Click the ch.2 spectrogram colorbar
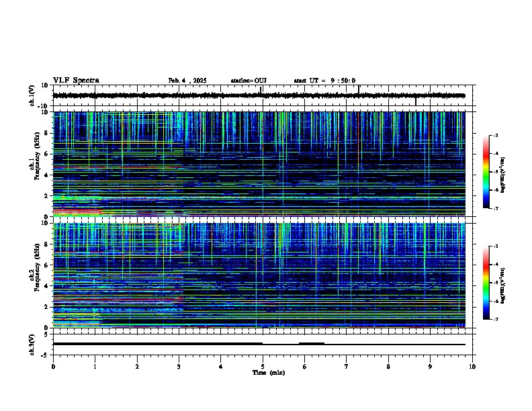532x411 pixels. click(x=486, y=283)
